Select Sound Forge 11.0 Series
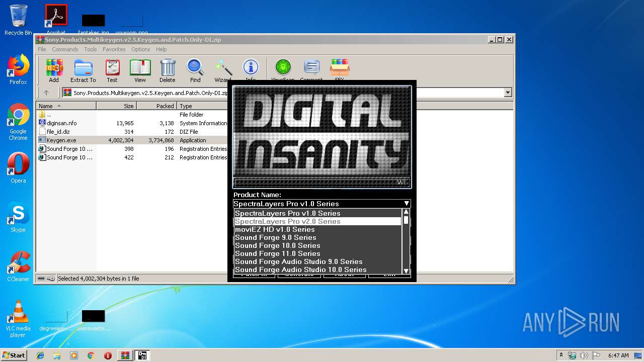This screenshot has height=362, width=644. point(318,253)
